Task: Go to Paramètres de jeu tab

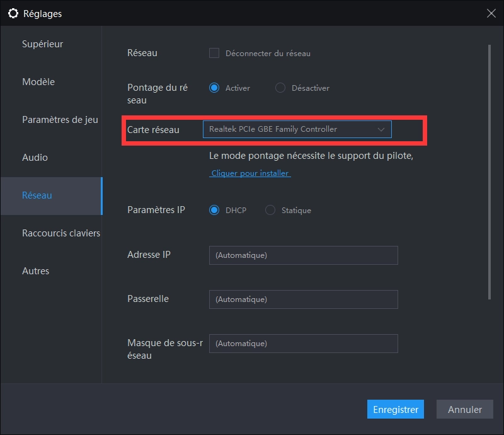Action: pyautogui.click(x=60, y=120)
